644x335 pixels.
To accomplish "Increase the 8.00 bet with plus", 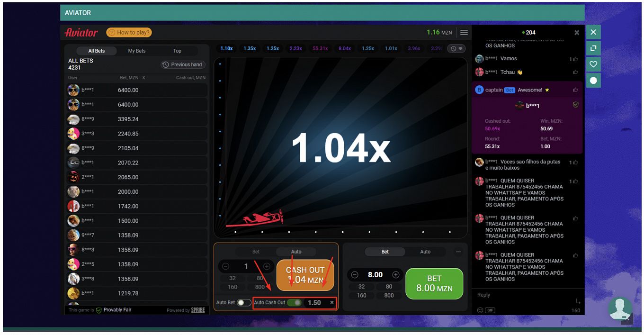I will pos(396,275).
